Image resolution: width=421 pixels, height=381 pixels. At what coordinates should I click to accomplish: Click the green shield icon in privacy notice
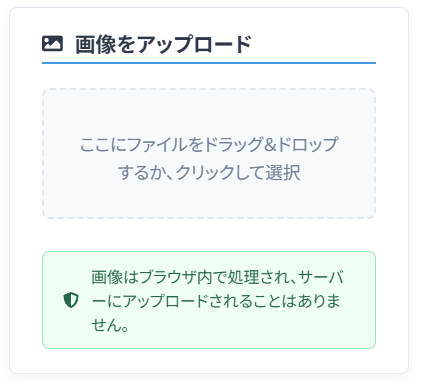[x=71, y=300]
